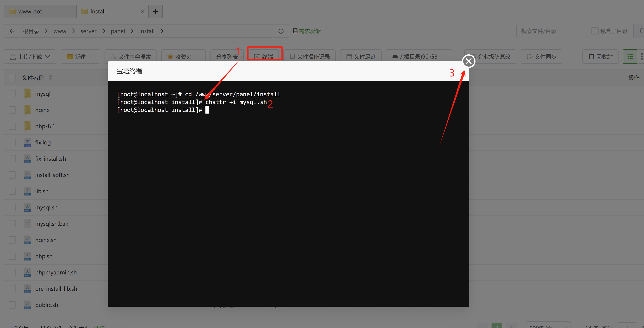Navigate to panel breadcrumb segment
644x328 pixels.
(118, 31)
